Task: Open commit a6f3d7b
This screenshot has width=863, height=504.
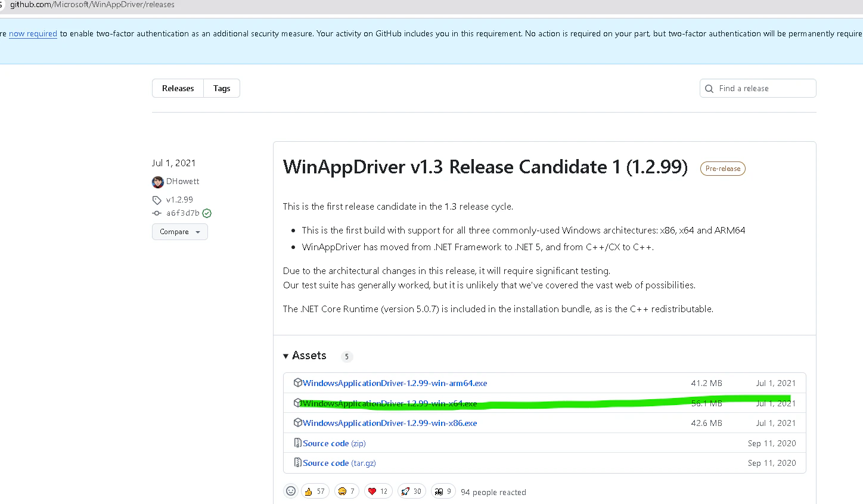Action: pyautogui.click(x=183, y=213)
